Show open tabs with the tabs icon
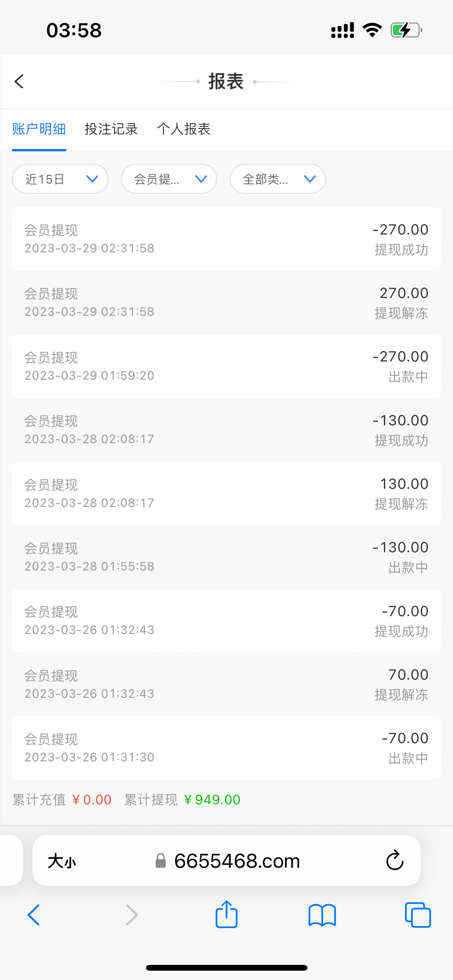 (x=418, y=915)
